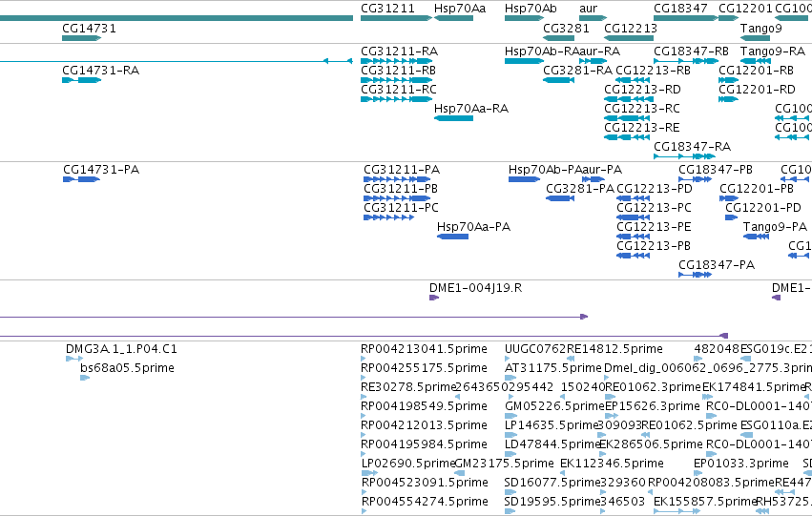
Task: Select protein CG12201-PB
Action: pos(757,189)
